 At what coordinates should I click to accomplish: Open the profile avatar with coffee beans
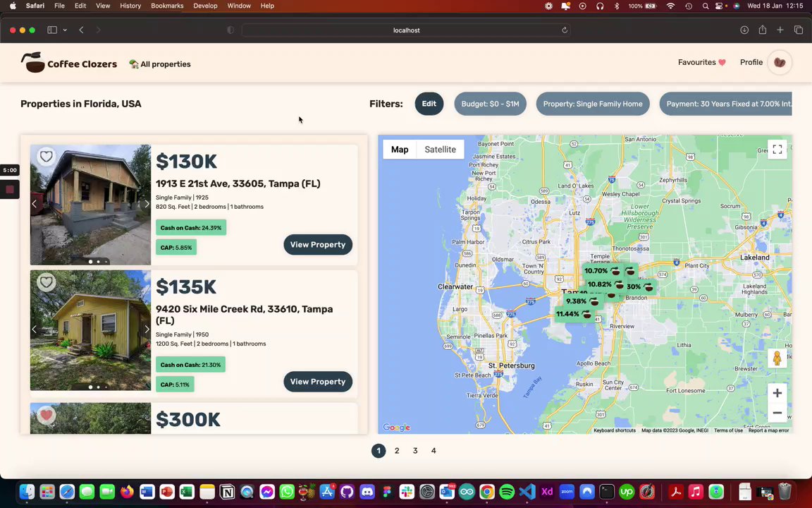pyautogui.click(x=780, y=62)
